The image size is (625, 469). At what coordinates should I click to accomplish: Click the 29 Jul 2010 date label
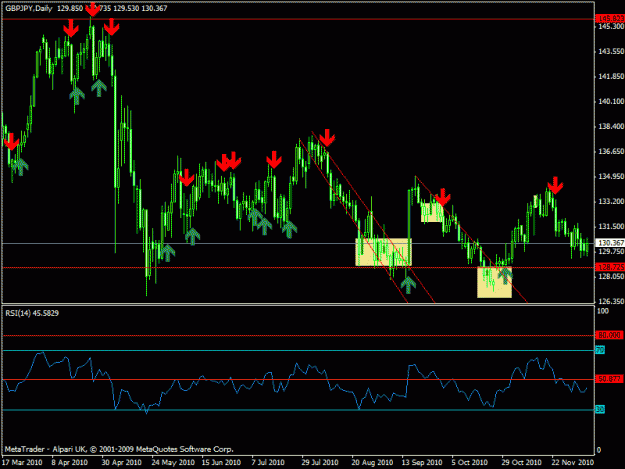point(320,463)
